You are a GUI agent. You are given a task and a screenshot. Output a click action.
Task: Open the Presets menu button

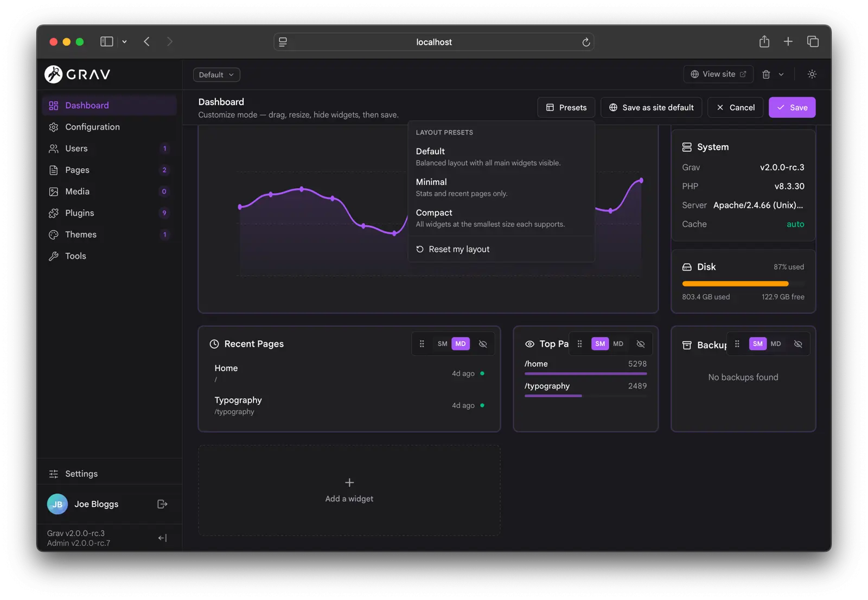[566, 107]
